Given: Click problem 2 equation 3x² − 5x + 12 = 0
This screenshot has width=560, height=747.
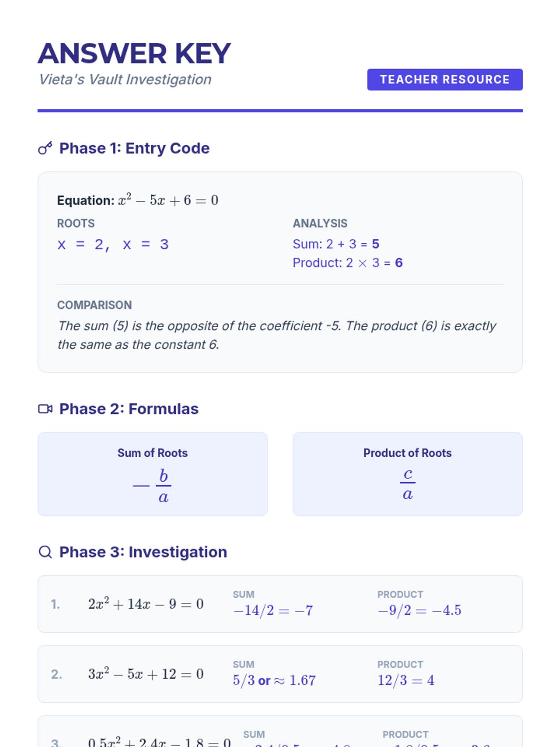Looking at the screenshot, I should pyautogui.click(x=146, y=674).
